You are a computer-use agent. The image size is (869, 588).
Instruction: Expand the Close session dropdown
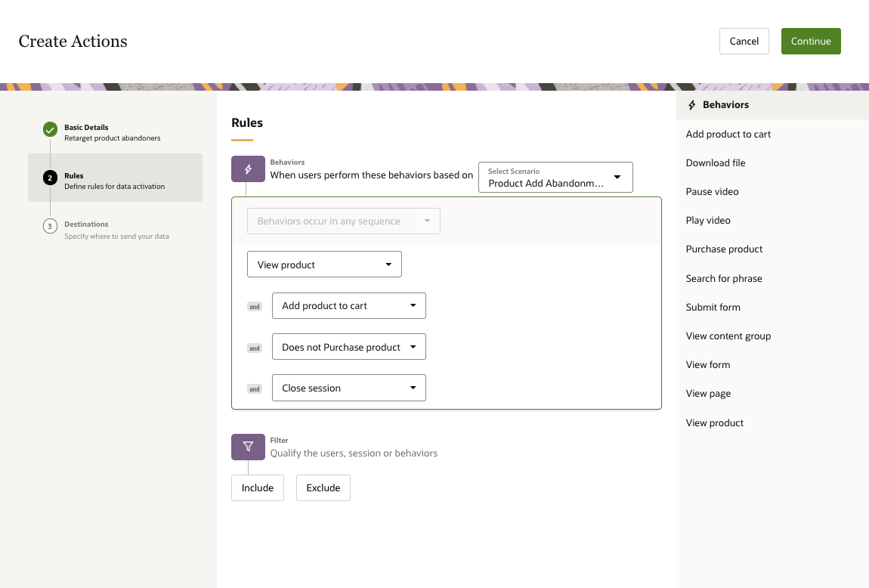tap(348, 388)
